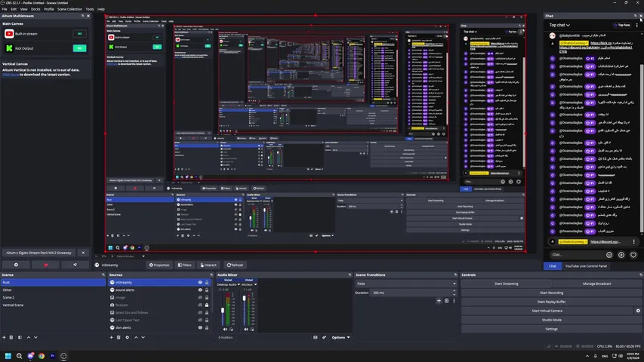Open Aitum Multistream settings gear button
The width and height of the screenshot is (644, 362).
(x=16, y=265)
